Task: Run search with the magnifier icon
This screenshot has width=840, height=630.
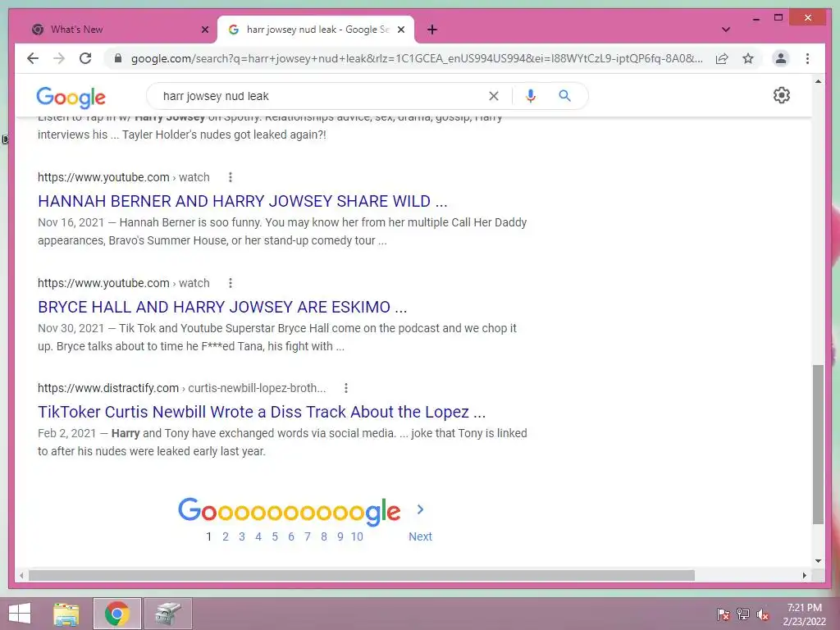Action: (564, 96)
